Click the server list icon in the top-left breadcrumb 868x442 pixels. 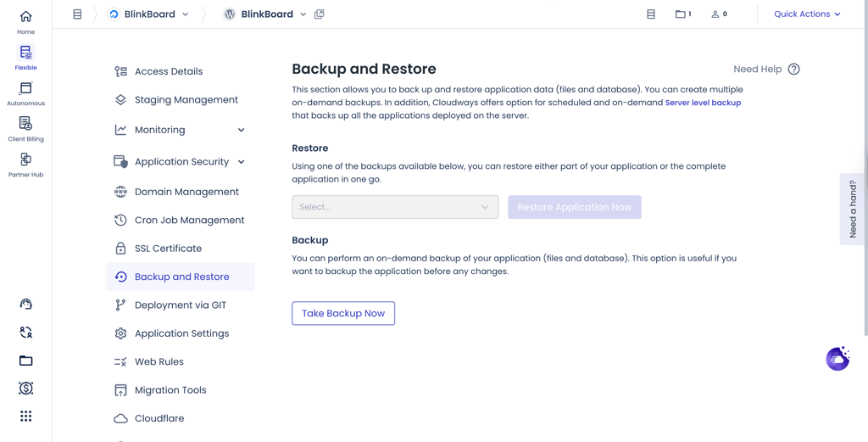click(77, 14)
